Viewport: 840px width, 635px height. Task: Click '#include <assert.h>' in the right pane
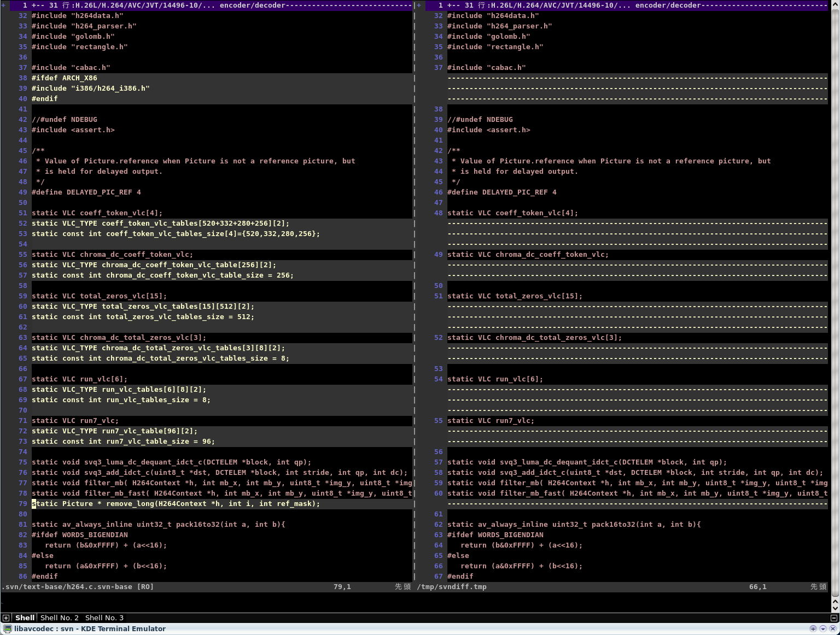coord(489,130)
